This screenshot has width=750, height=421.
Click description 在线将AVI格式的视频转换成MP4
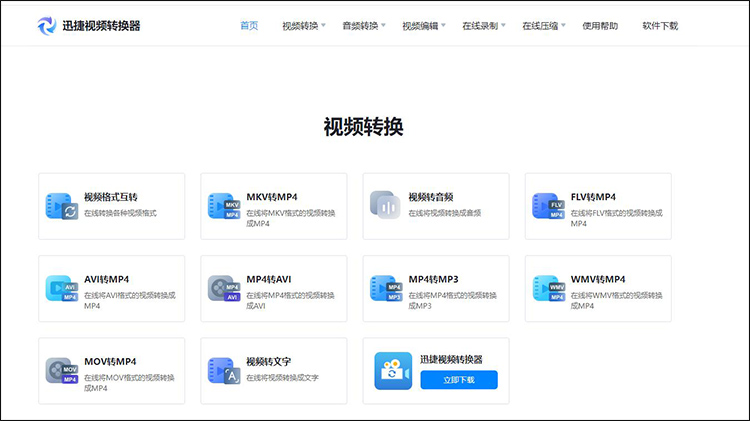click(x=130, y=300)
